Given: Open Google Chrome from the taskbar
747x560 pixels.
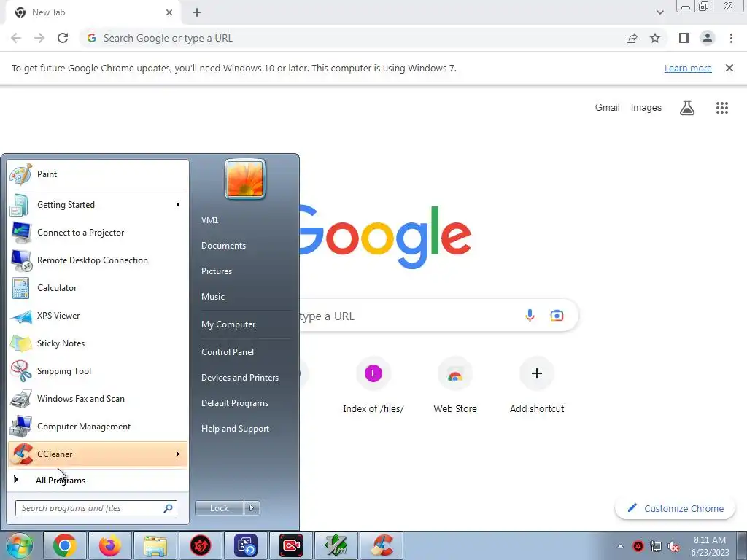Looking at the screenshot, I should coord(65,545).
